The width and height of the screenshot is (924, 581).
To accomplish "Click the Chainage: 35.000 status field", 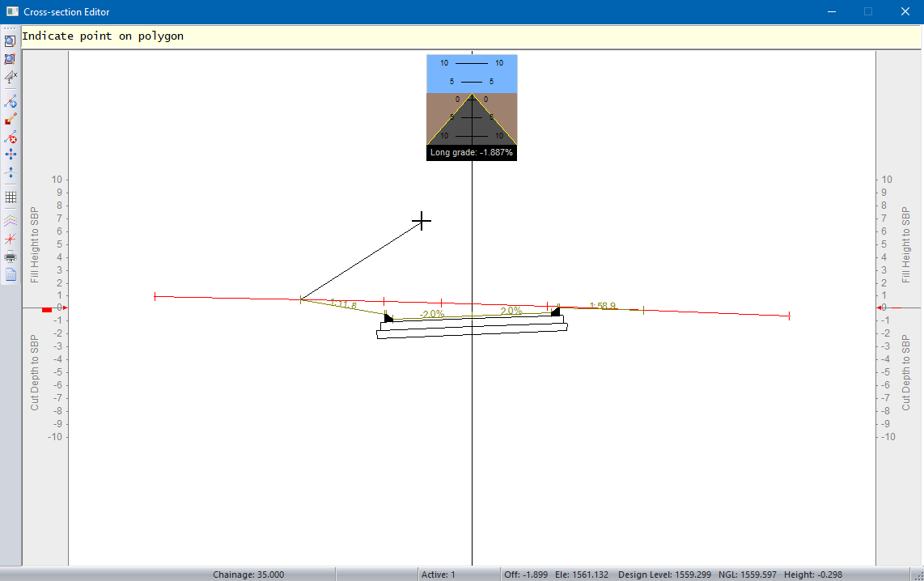I will pos(248,575).
